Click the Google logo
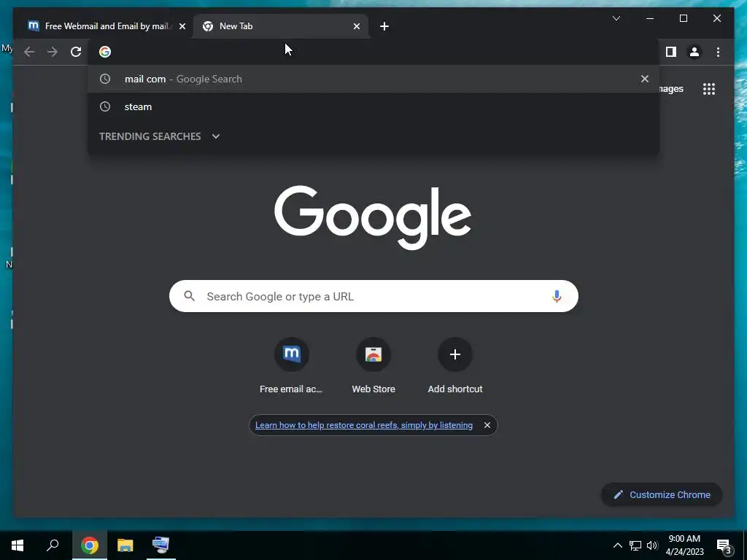Screen dimensions: 747x560 coord(373,217)
